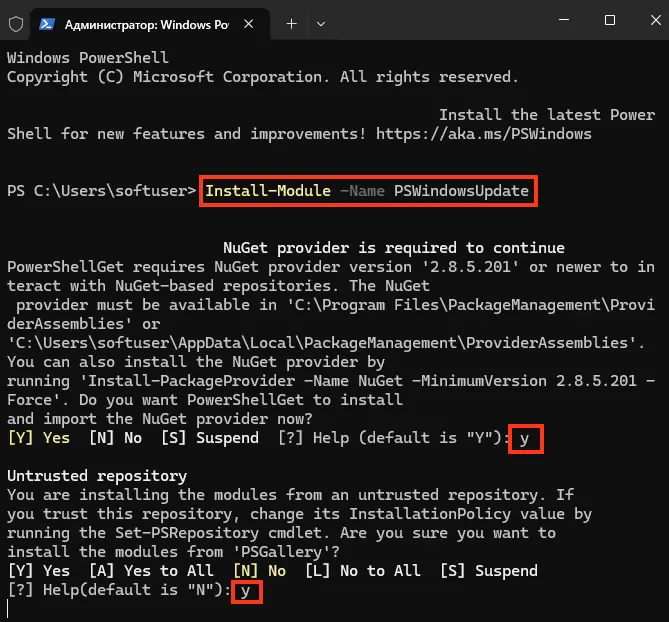Viewport: 669px width, 622px height.
Task: Click the shield icon in title bar
Action: (x=16, y=24)
